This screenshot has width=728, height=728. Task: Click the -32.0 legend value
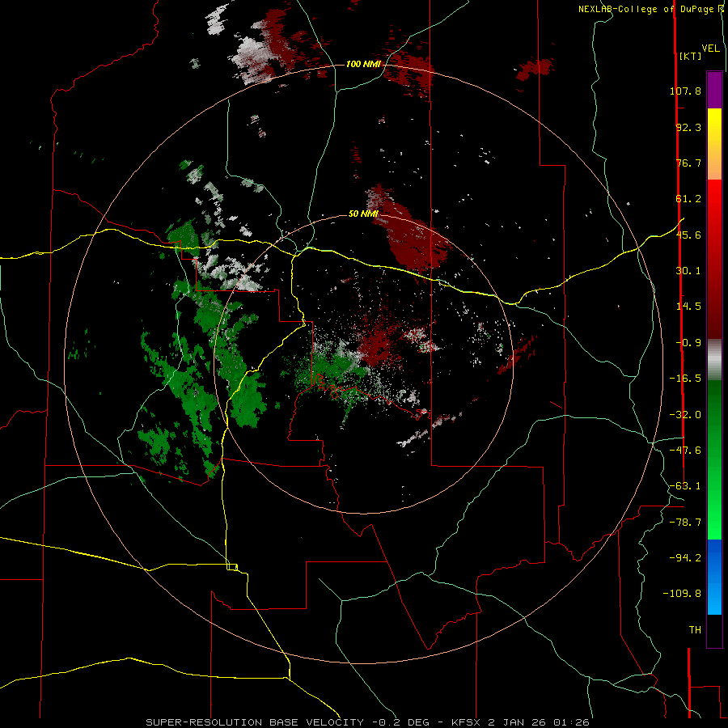[685, 415]
